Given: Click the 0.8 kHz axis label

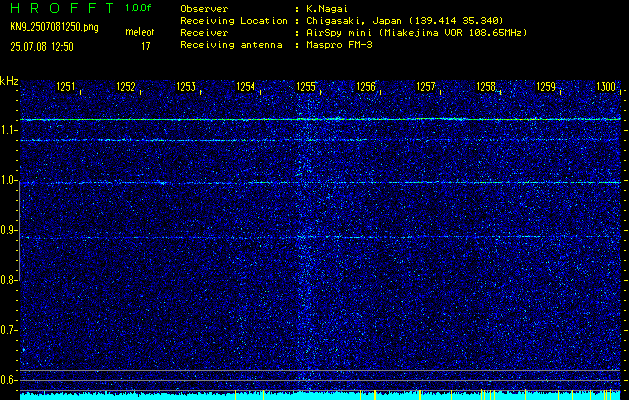Looking at the screenshot, I should click(7, 280).
